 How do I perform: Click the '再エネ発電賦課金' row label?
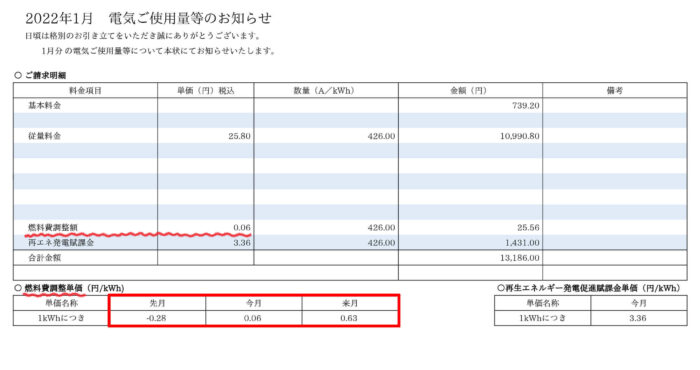pos(61,243)
